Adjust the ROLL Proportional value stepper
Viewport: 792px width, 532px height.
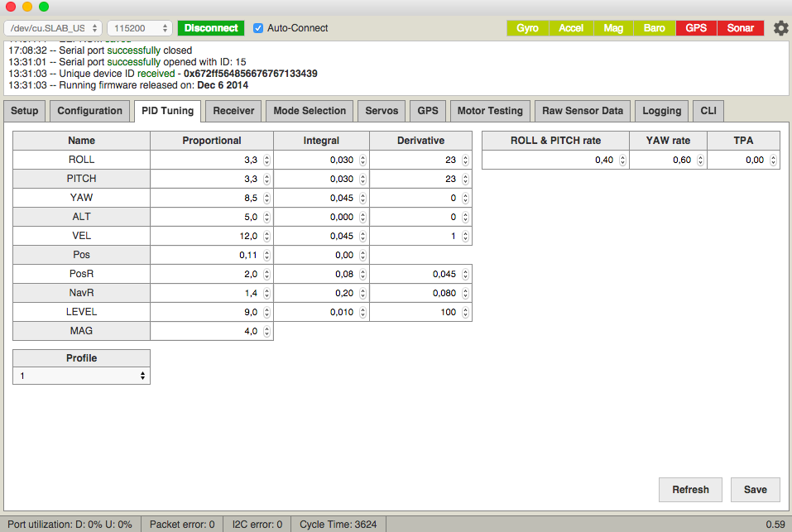pos(266,161)
